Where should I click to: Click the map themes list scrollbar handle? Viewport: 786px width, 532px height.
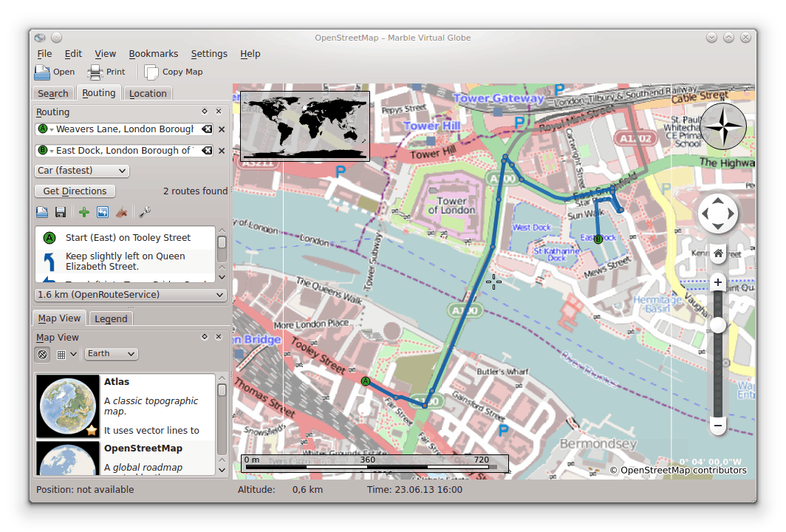pos(222,389)
